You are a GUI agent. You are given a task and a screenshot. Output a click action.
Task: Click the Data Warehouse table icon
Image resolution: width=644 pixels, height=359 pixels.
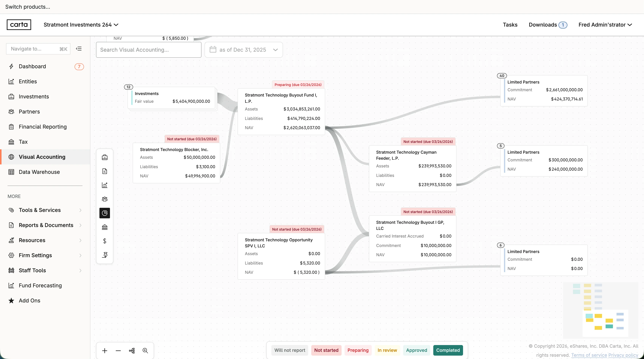[x=11, y=172]
